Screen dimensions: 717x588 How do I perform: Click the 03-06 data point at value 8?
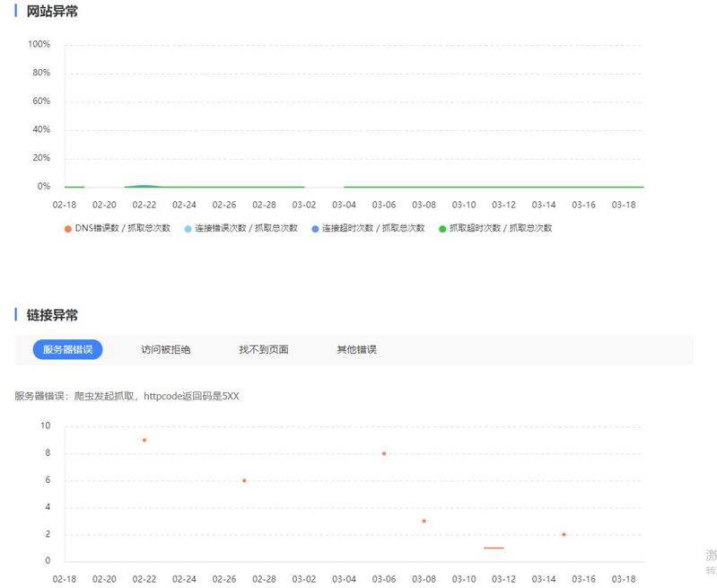click(384, 453)
